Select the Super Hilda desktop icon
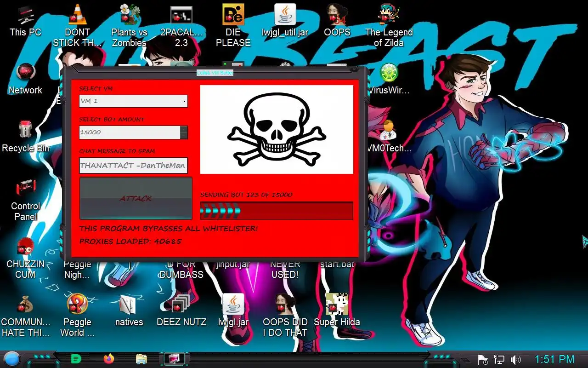Screen dimensions: 588x368 [337, 310]
